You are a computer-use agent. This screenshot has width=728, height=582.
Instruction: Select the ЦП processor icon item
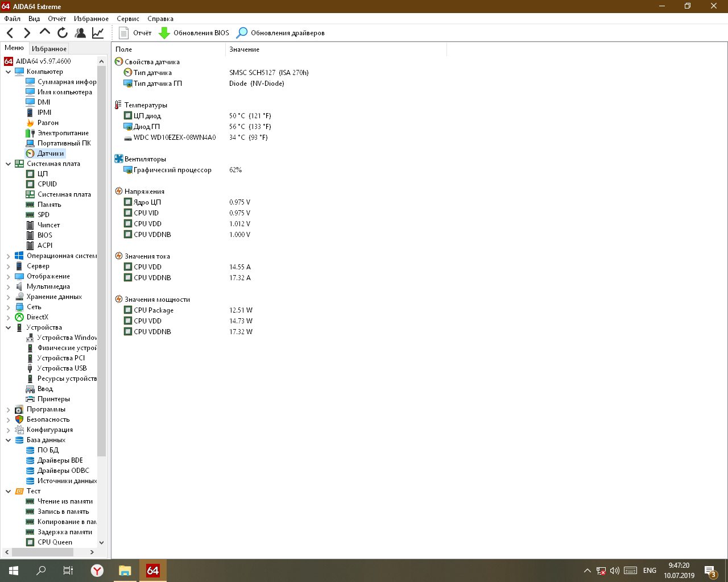pyautogui.click(x=30, y=174)
